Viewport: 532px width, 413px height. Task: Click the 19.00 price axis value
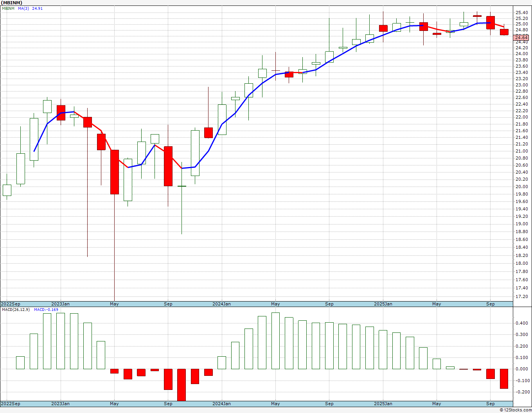(521, 224)
